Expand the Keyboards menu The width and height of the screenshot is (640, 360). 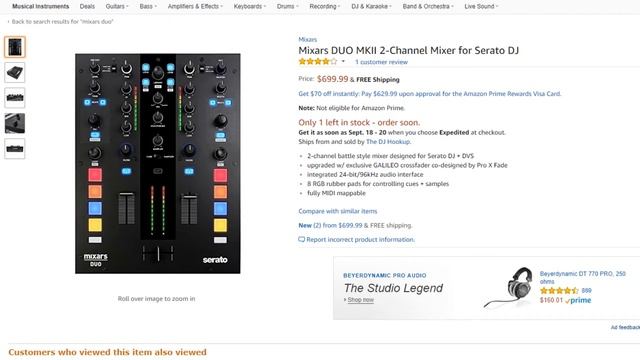[x=249, y=7]
